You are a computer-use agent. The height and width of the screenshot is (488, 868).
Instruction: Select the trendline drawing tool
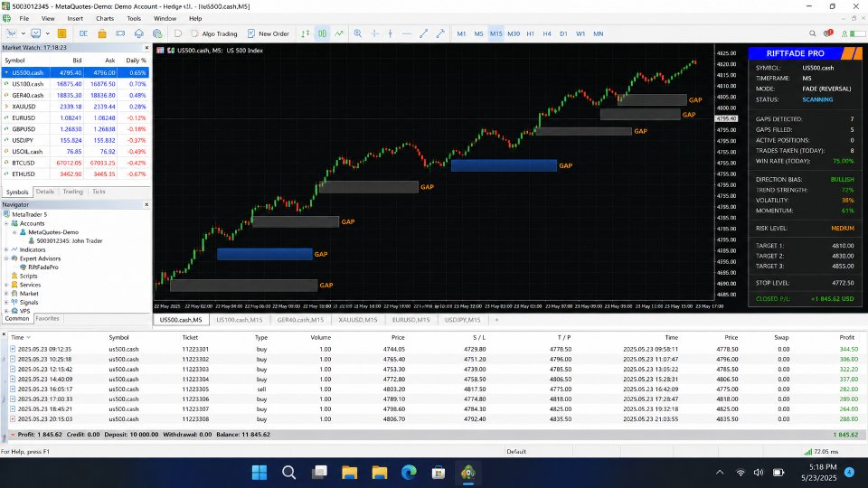tap(423, 33)
